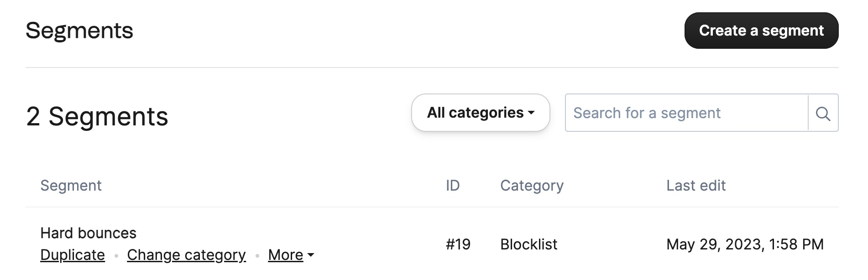The width and height of the screenshot is (868, 280).
Task: Click the Segments page title
Action: pyautogui.click(x=79, y=31)
